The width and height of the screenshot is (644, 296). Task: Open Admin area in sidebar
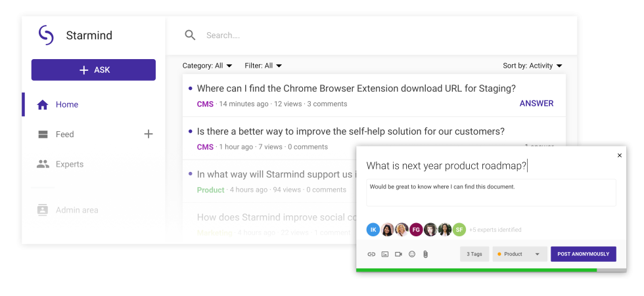coord(76,210)
